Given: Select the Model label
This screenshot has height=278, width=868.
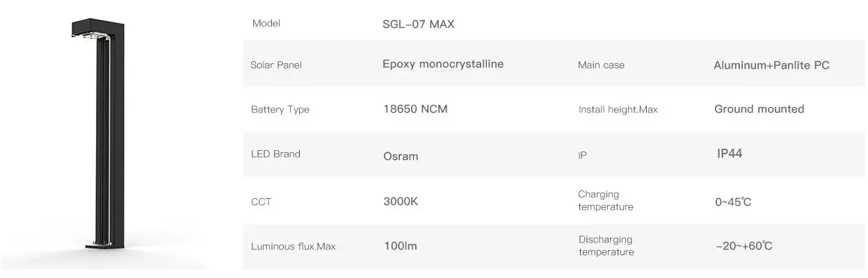Looking at the screenshot, I should tap(266, 24).
